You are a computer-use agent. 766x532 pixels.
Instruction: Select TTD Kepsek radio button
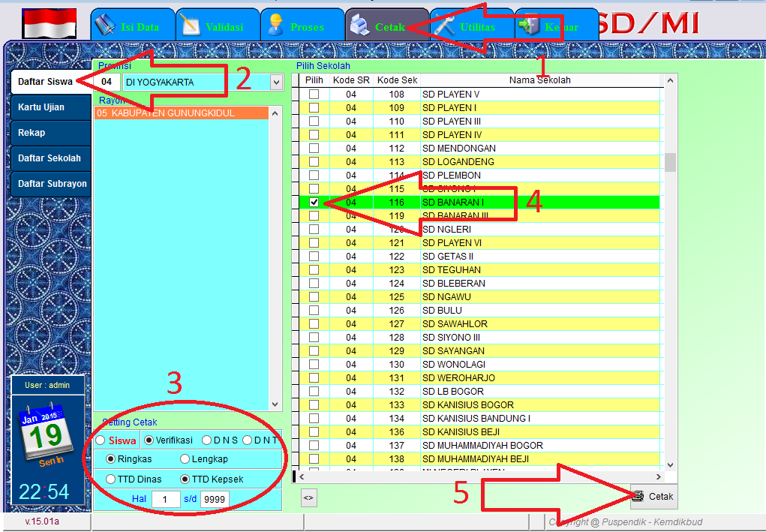[x=185, y=479]
